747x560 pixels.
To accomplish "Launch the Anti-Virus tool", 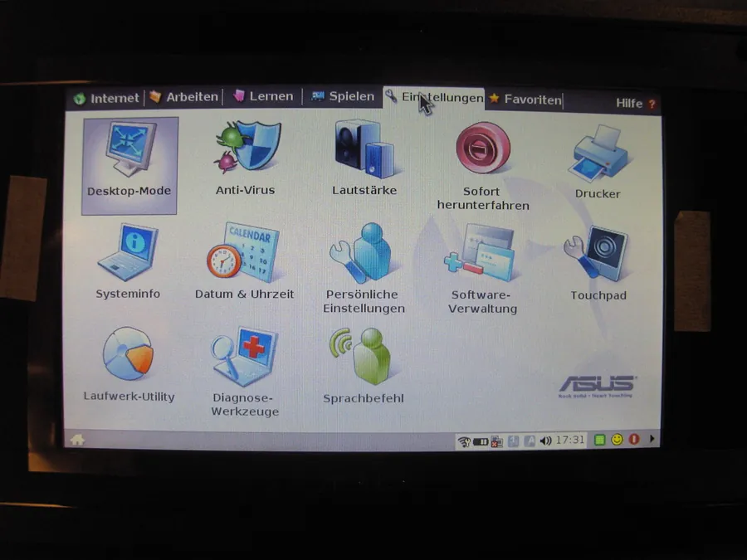I will point(247,147).
